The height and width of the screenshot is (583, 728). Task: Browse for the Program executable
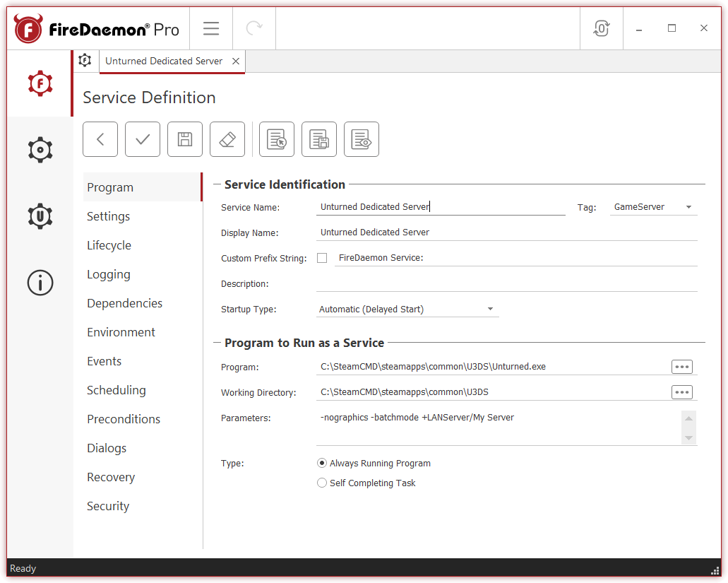pyautogui.click(x=681, y=367)
